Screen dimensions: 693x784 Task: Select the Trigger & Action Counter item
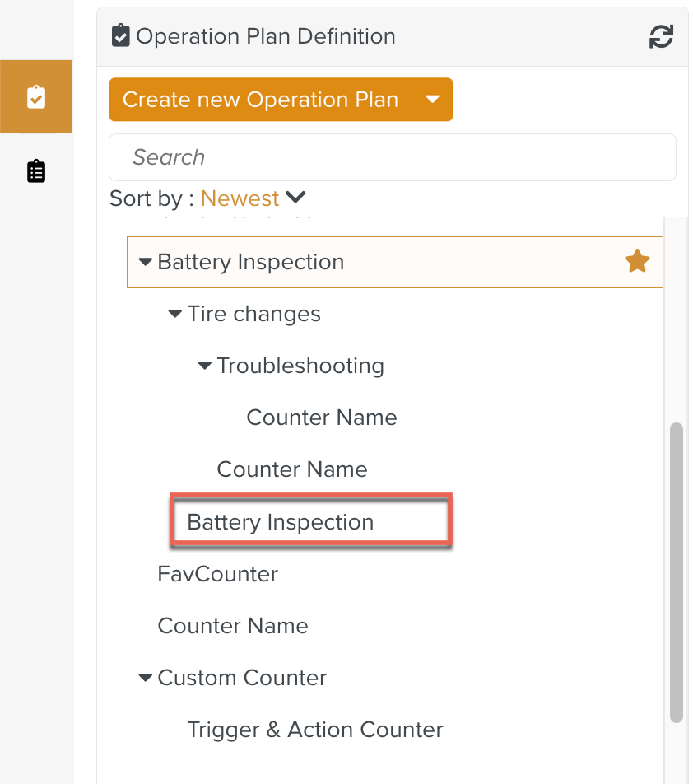click(x=315, y=730)
